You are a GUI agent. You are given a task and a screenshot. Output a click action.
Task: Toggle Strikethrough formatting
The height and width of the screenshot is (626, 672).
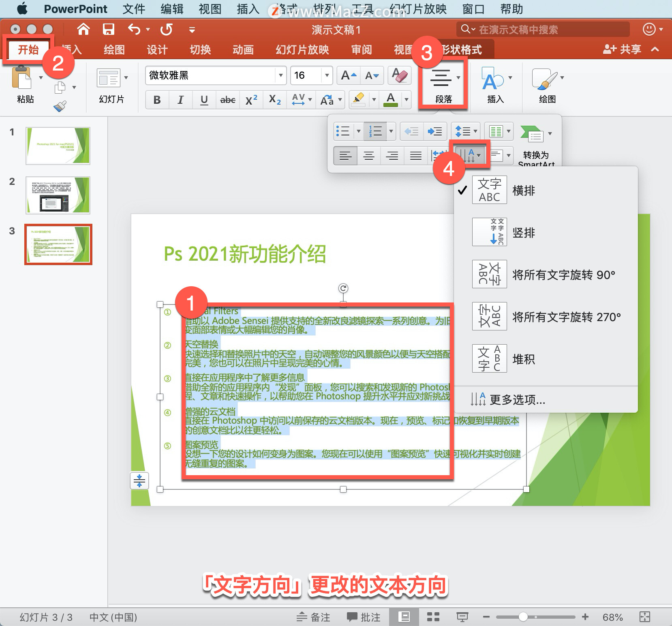click(227, 100)
